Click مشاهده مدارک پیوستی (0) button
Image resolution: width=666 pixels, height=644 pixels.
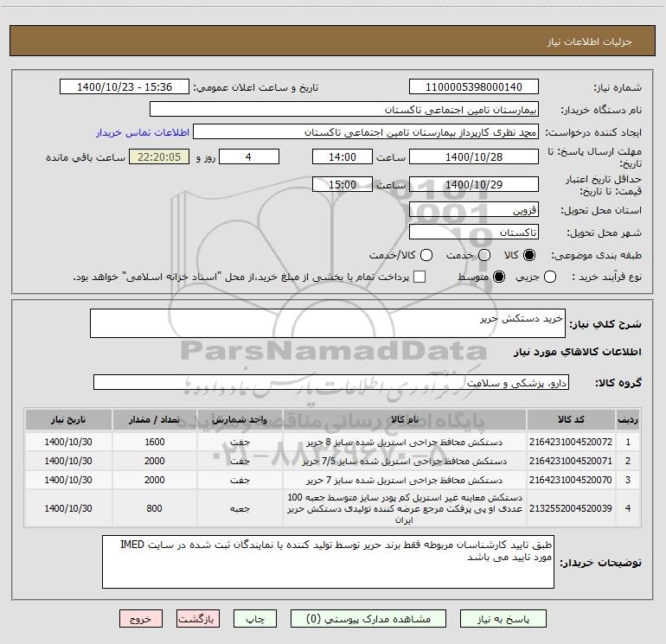point(368,619)
